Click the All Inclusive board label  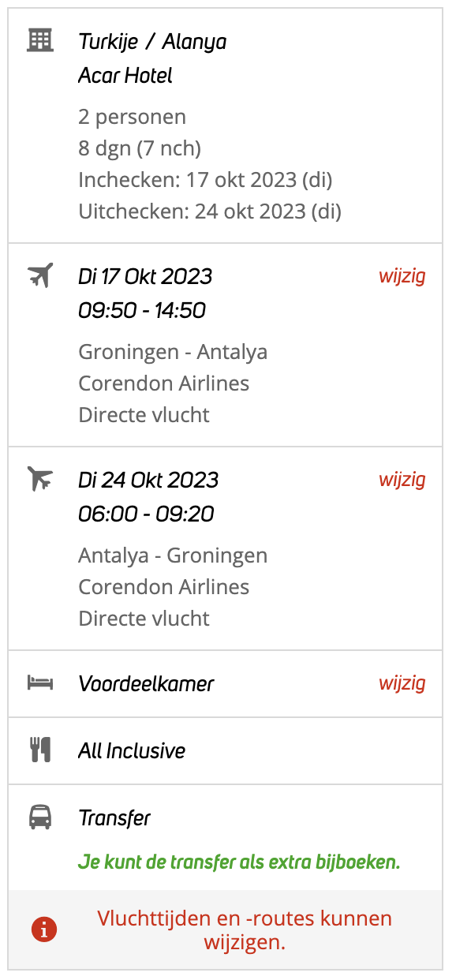coord(132,750)
